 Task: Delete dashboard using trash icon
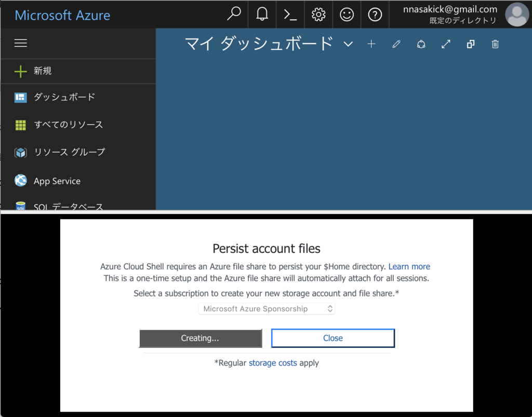495,44
